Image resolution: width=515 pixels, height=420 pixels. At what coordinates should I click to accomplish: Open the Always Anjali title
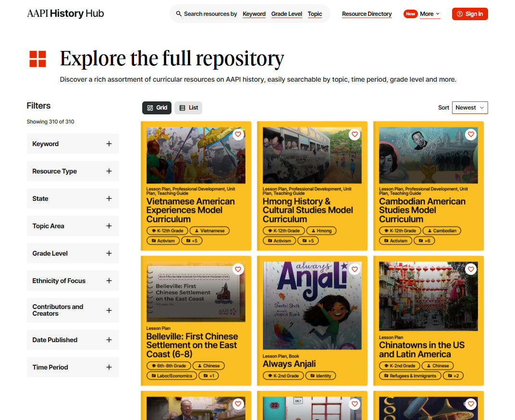(x=289, y=364)
